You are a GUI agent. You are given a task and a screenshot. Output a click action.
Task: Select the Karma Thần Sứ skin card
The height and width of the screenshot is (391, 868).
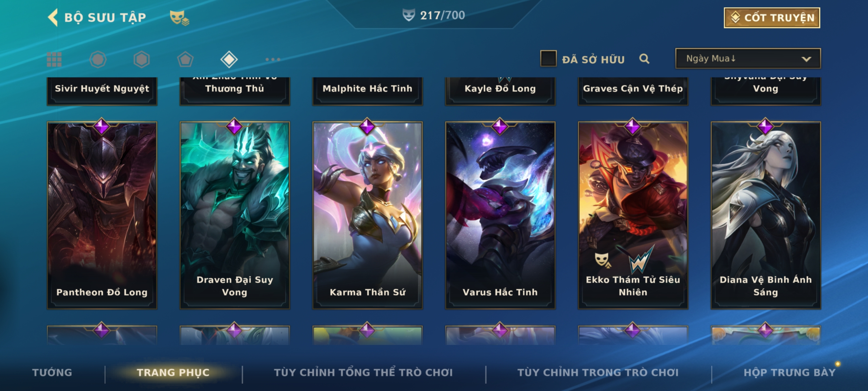[367, 215]
